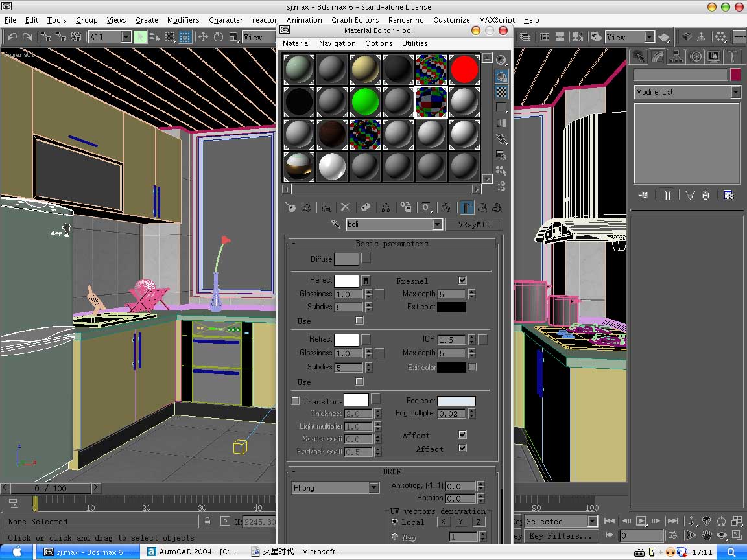
Task: Click the Undo arrow in main toolbar
Action: click(12, 37)
